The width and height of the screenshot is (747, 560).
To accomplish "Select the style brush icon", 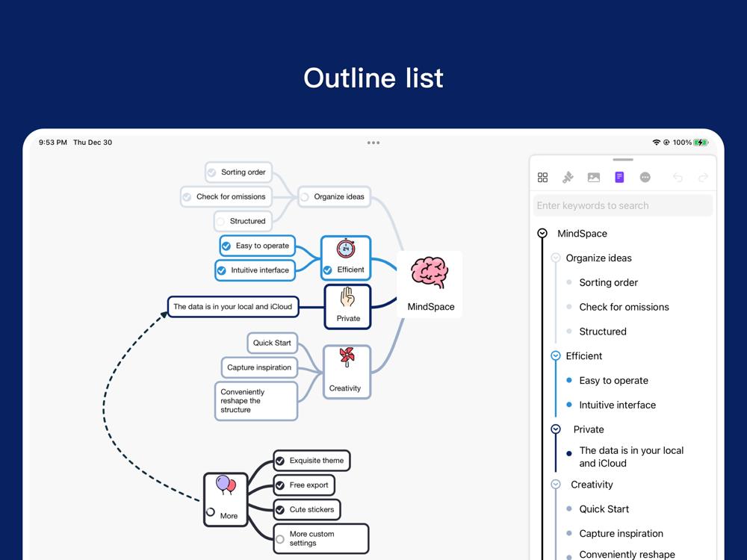I will [568, 178].
